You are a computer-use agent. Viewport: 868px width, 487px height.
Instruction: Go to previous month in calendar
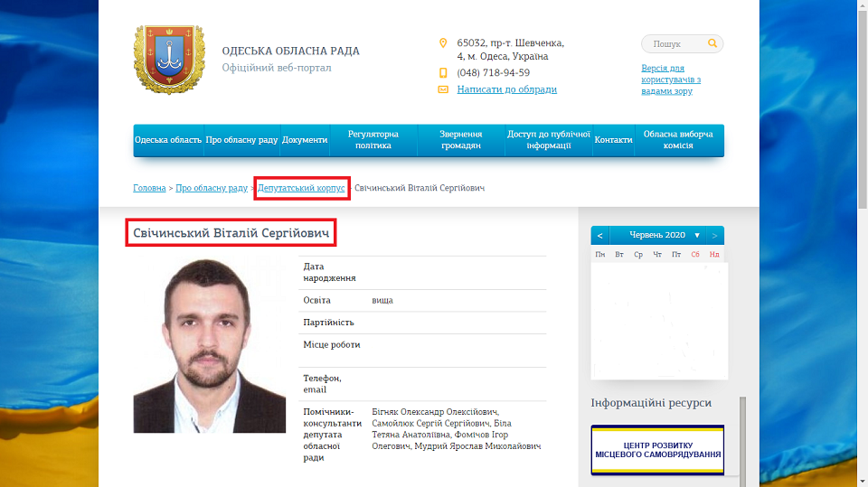point(600,236)
